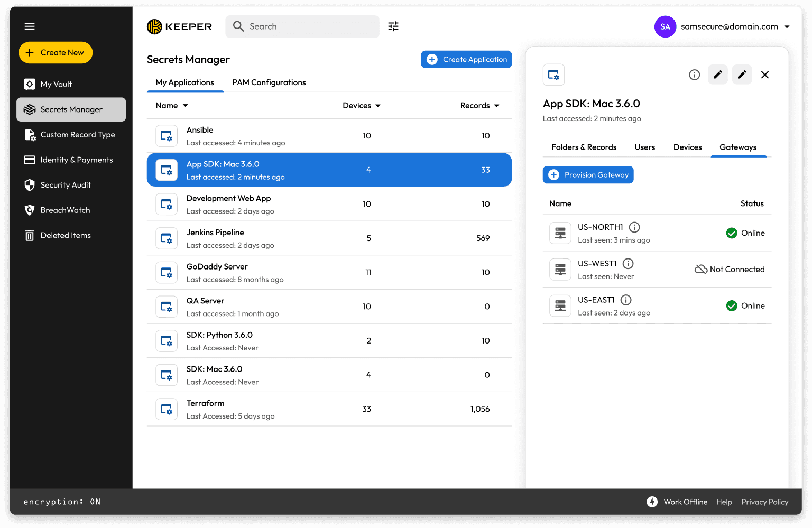Open Security Audit page
812x528 pixels.
pyautogui.click(x=71, y=185)
